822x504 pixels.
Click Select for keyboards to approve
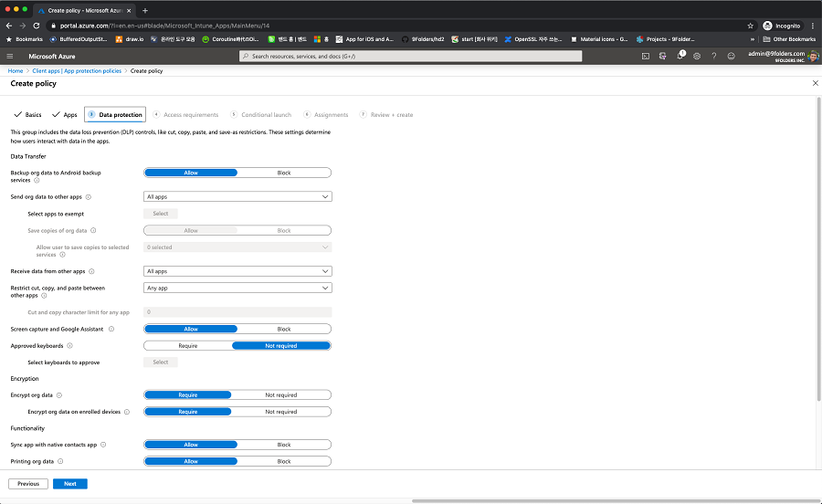click(x=161, y=362)
